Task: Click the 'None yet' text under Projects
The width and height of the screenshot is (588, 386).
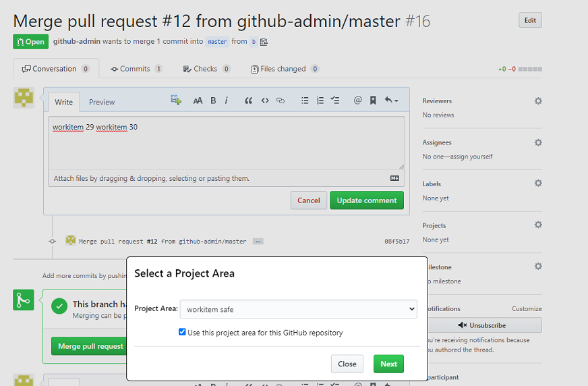Action: (x=436, y=240)
